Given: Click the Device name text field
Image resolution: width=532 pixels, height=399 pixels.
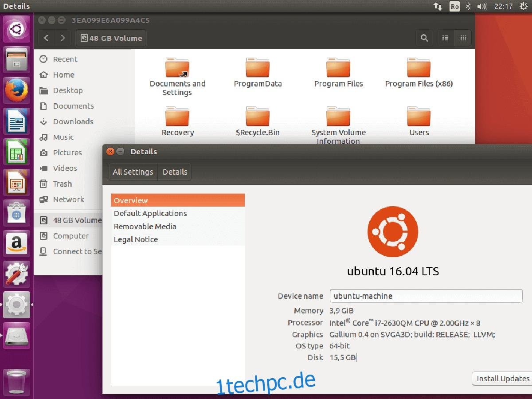Looking at the screenshot, I should pos(426,296).
